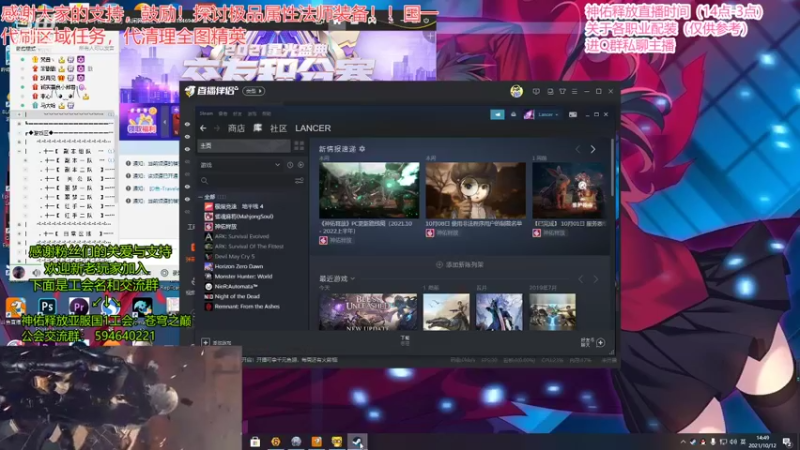Toggle the eye icon level with the 主页 row
The width and height of the screenshot is (800, 450).
point(187,149)
